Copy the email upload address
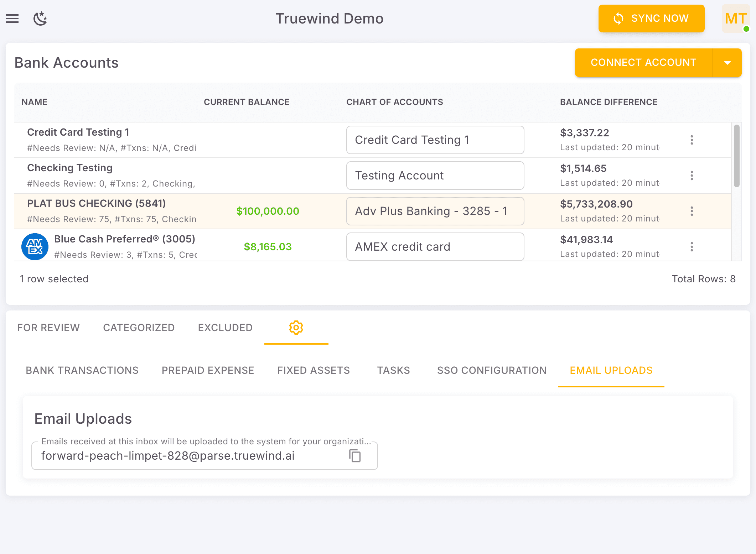The width and height of the screenshot is (756, 554). coord(354,456)
